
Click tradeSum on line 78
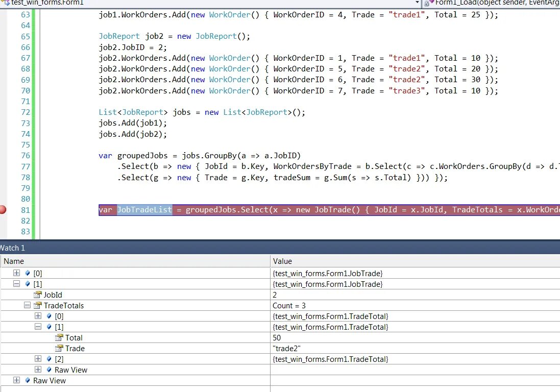pos(292,178)
